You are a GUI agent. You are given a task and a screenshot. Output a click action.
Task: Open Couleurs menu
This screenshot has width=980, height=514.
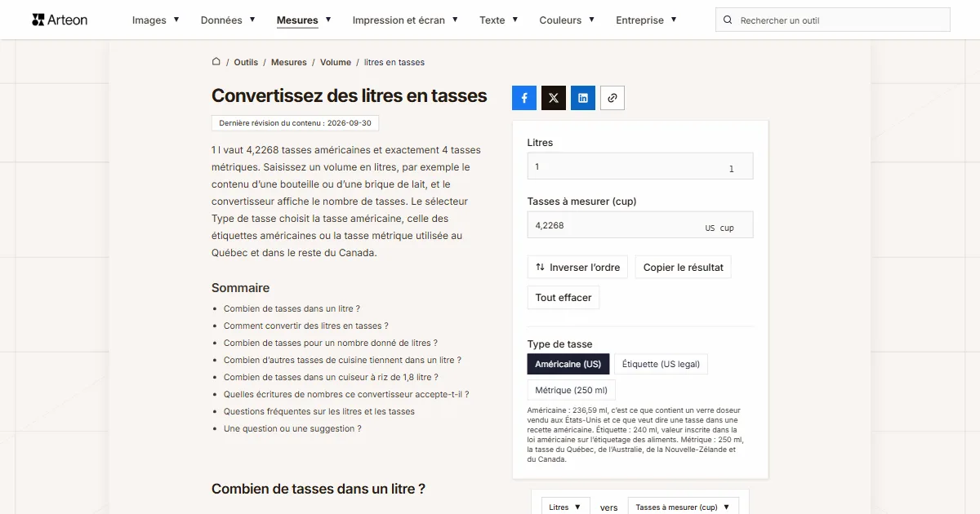click(567, 20)
